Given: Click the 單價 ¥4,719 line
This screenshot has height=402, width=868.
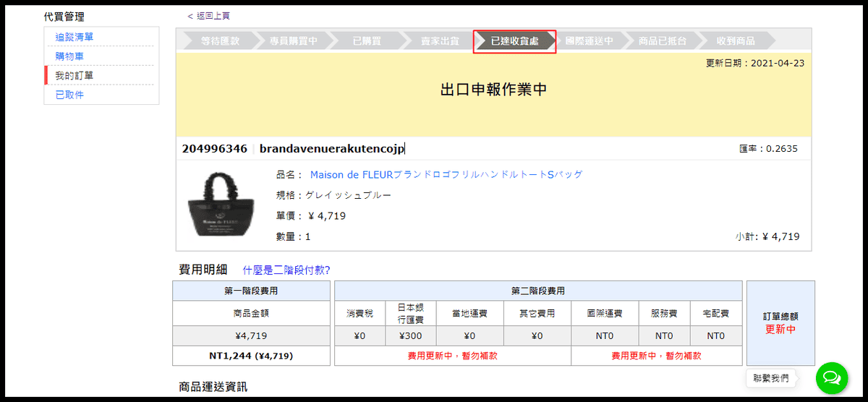Looking at the screenshot, I should pos(311,215).
